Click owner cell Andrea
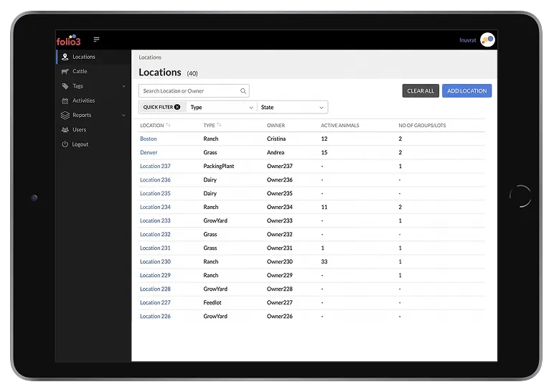The image size is (554, 392). tap(276, 152)
